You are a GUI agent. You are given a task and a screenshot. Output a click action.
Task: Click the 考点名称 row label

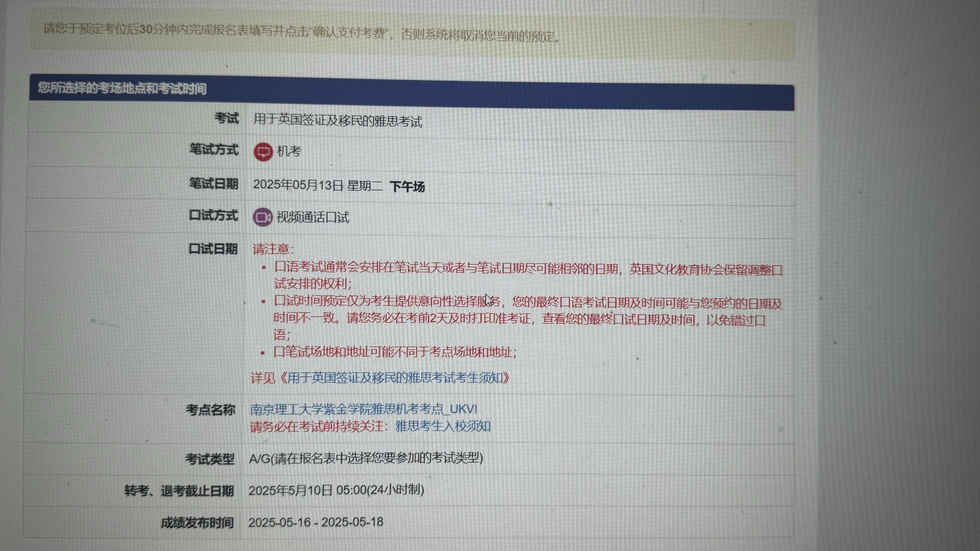pos(210,410)
